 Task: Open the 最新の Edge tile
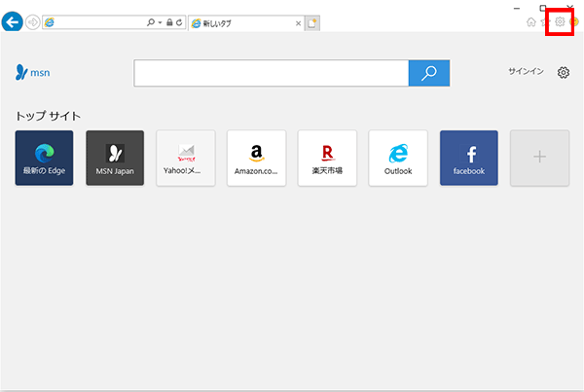click(44, 158)
